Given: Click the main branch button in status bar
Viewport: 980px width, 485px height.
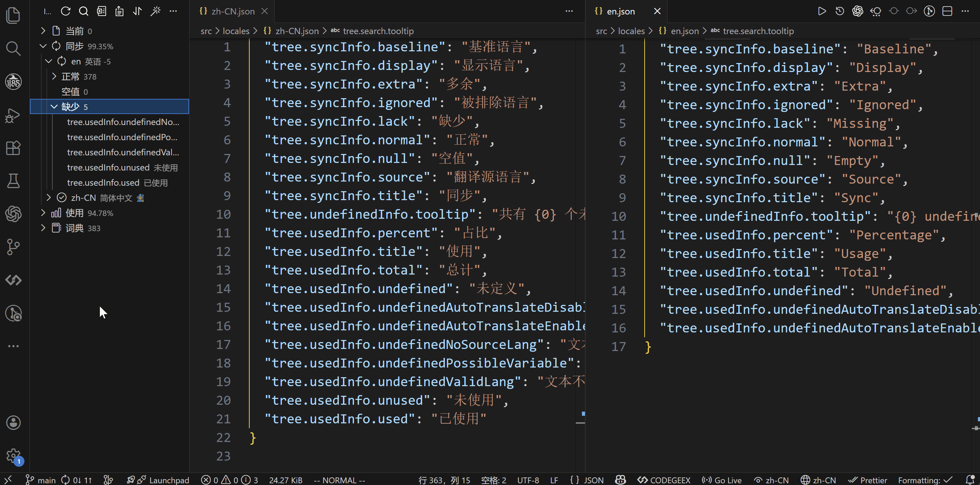Looking at the screenshot, I should tap(41, 480).
